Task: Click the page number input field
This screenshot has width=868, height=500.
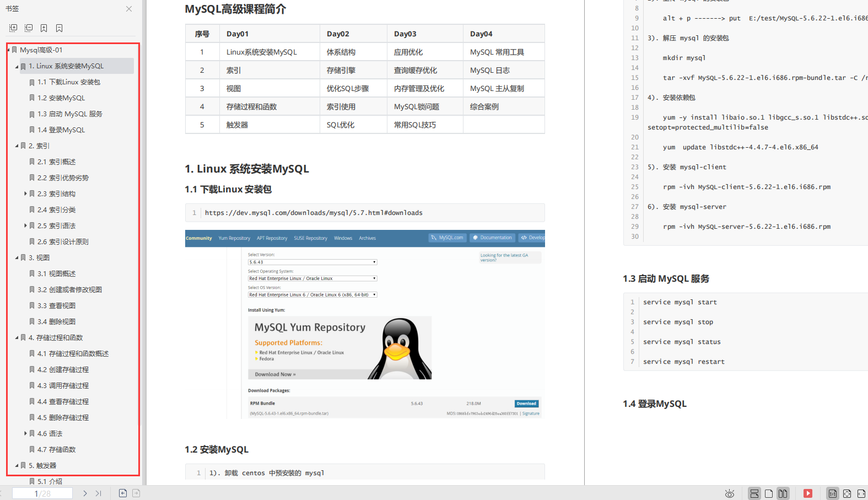Action: pos(42,493)
